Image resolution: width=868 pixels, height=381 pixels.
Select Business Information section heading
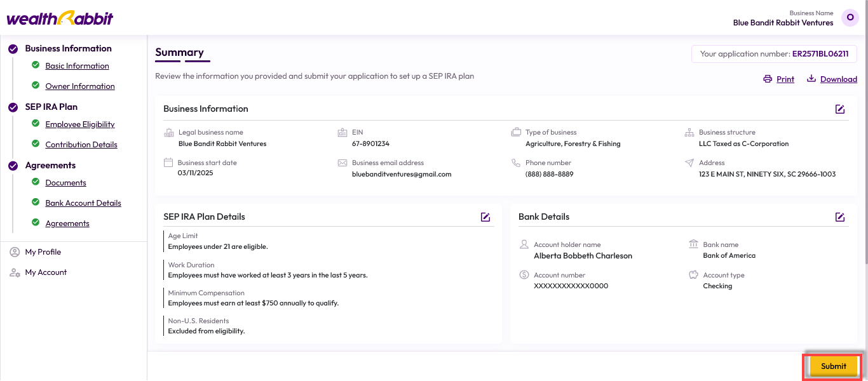pos(68,48)
